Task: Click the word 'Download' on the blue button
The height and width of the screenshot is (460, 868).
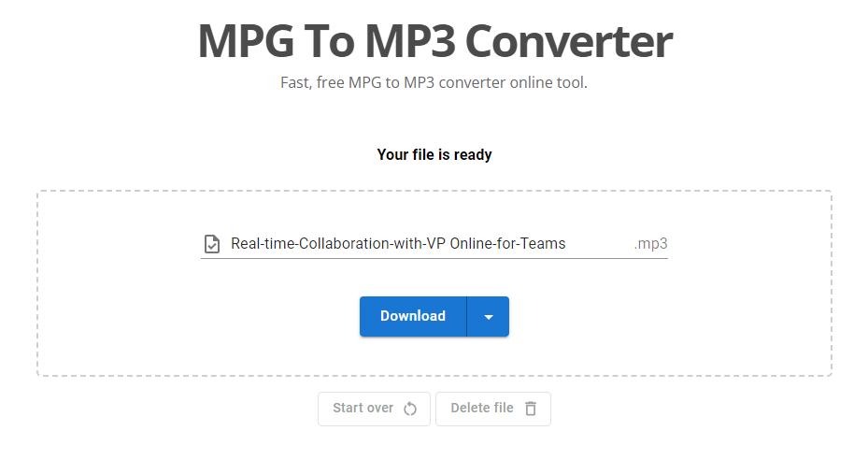Action: coord(413,316)
